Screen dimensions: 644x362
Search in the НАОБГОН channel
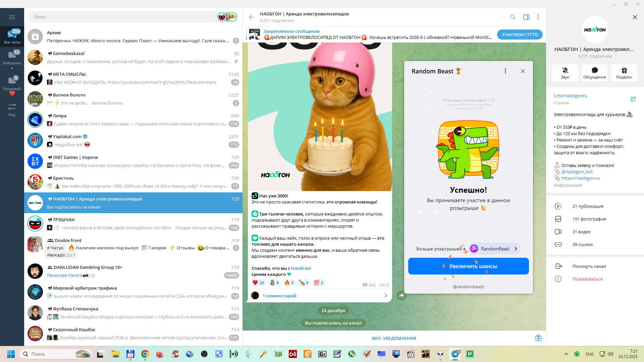click(x=513, y=17)
